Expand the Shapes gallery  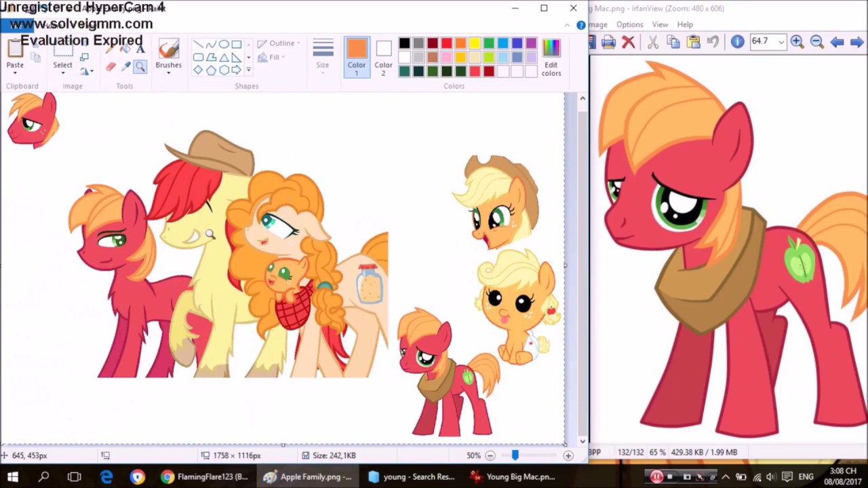[249, 70]
